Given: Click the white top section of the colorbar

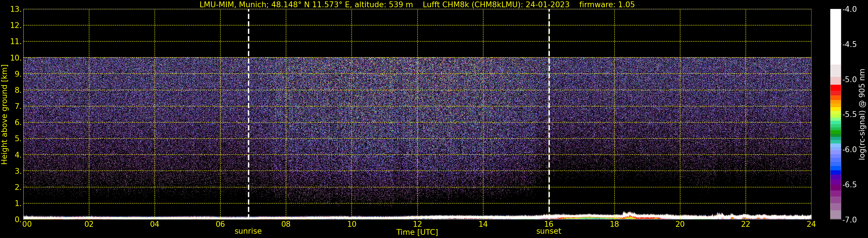Looking at the screenshot, I should pyautogui.click(x=836, y=37).
